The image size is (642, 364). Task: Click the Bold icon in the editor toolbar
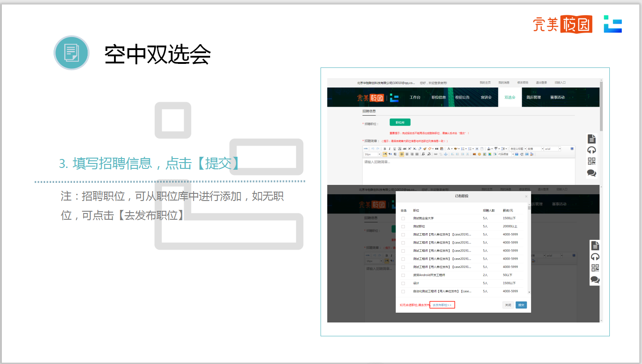click(384, 149)
